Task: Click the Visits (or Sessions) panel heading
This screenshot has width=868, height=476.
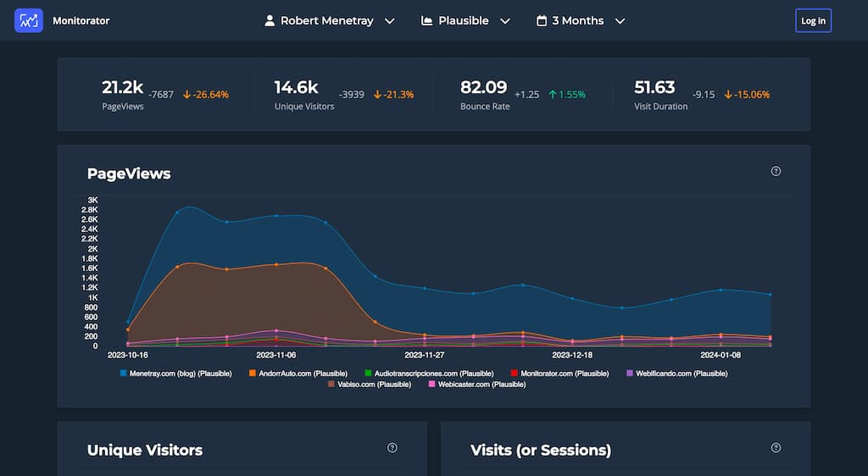Action: (541, 450)
